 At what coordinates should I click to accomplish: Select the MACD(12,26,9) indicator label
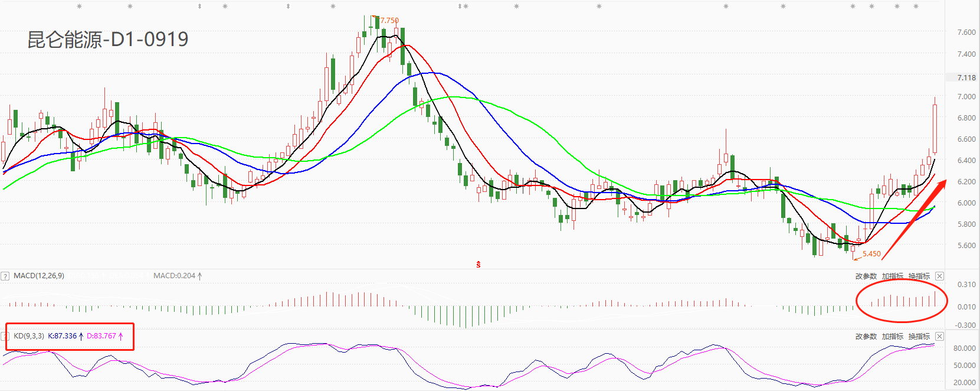pyautogui.click(x=39, y=276)
